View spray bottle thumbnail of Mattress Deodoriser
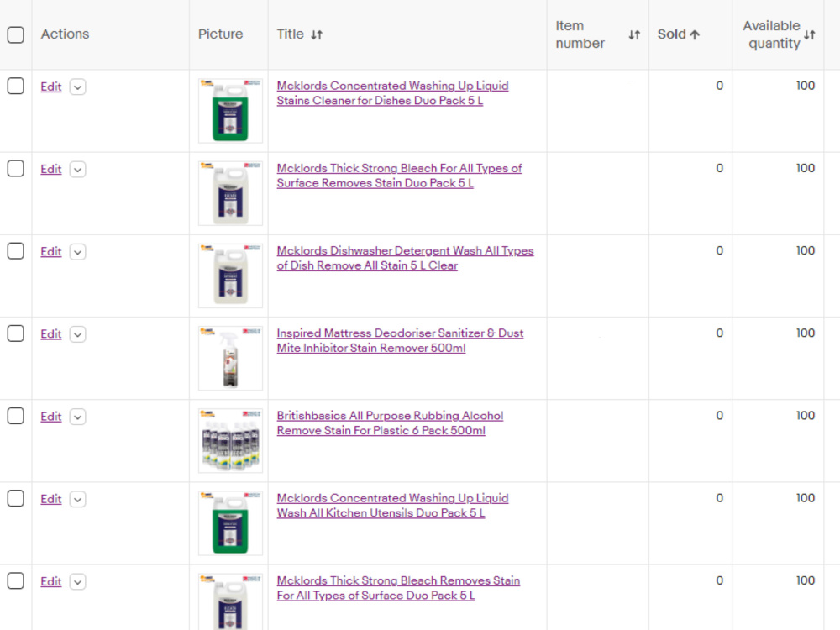The image size is (840, 630). click(x=230, y=359)
